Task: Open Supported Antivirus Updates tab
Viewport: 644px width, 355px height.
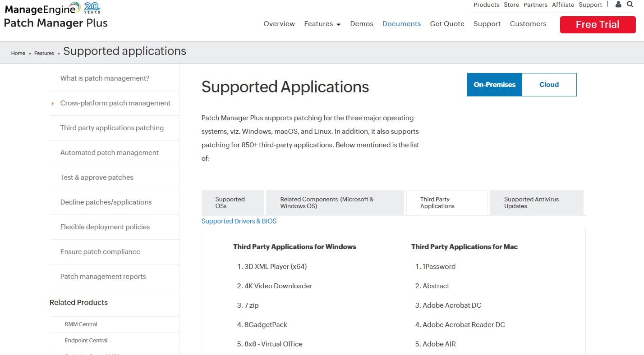Action: (537, 203)
